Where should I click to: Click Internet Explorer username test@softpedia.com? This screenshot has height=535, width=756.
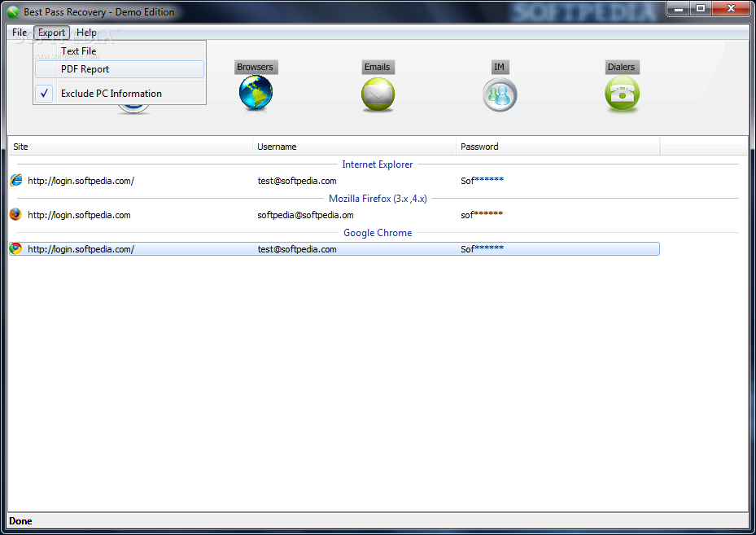[297, 181]
